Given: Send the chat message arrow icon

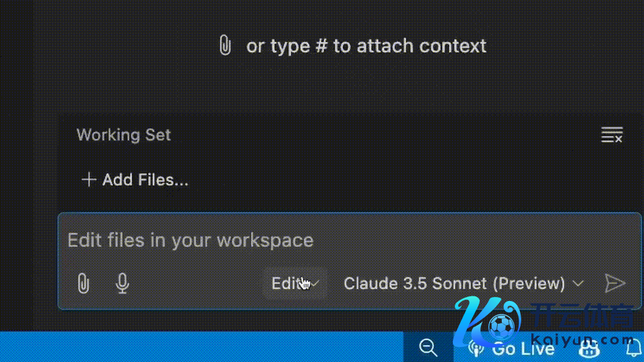Looking at the screenshot, I should pyautogui.click(x=614, y=284).
